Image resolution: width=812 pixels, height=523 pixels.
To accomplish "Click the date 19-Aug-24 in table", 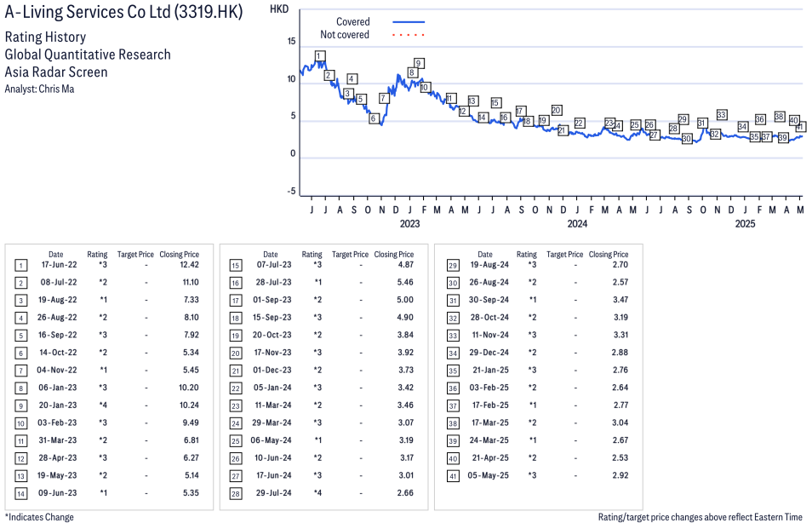I will tap(489, 264).
